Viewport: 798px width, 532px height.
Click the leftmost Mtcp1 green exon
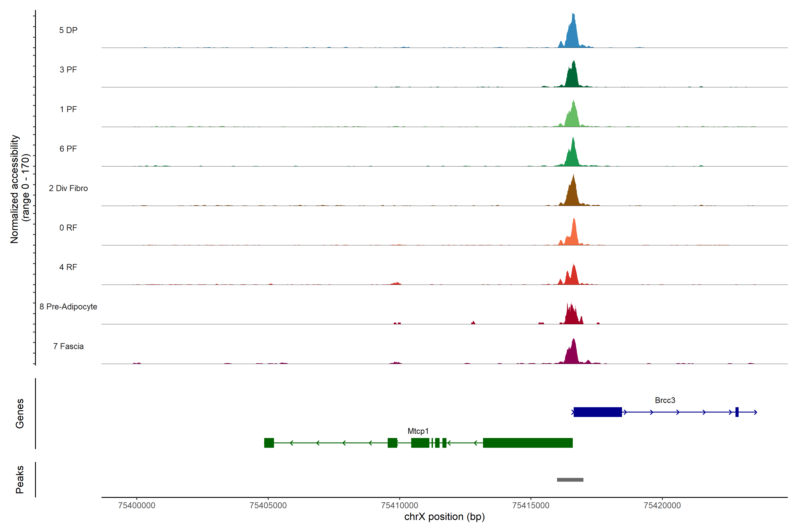(x=269, y=443)
